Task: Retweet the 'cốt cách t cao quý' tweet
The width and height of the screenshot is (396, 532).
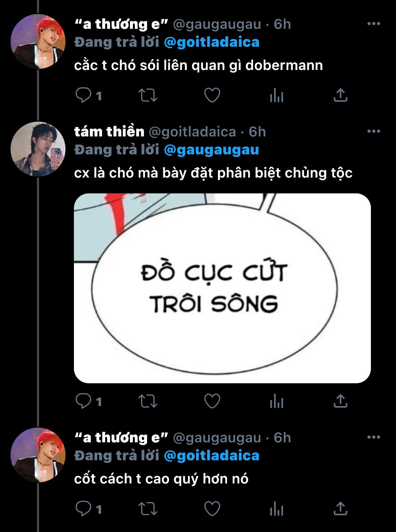Action: [147, 508]
